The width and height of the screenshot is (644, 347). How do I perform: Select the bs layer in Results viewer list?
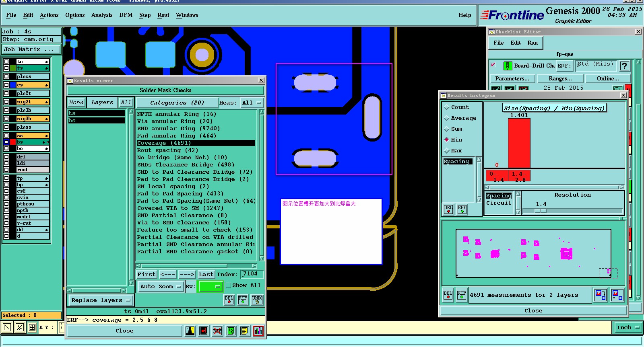pyautogui.click(x=96, y=121)
